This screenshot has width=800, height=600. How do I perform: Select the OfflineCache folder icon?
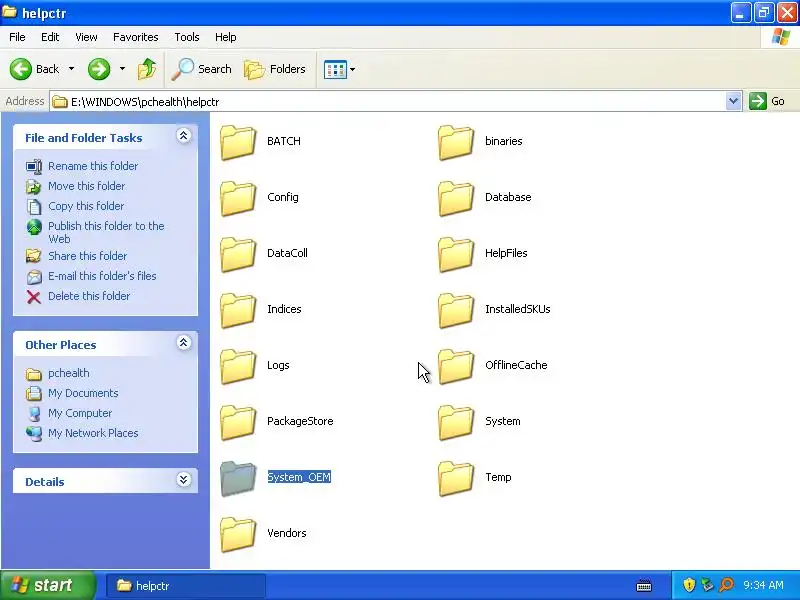(456, 367)
